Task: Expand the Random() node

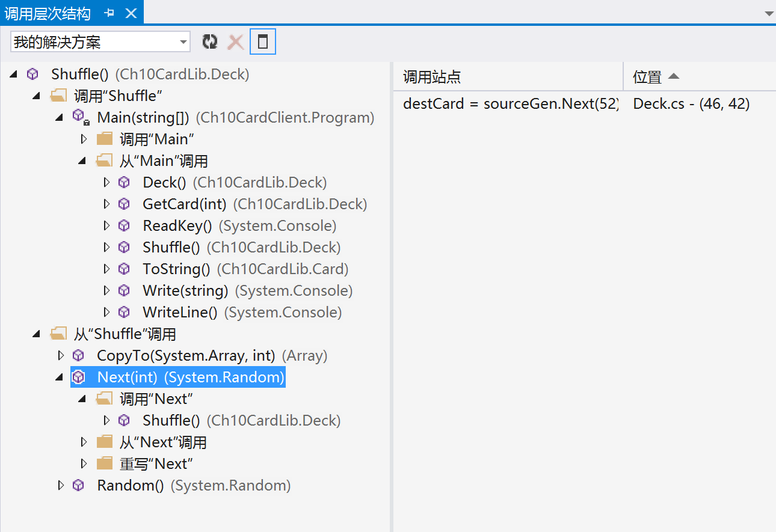Action: 61,485
